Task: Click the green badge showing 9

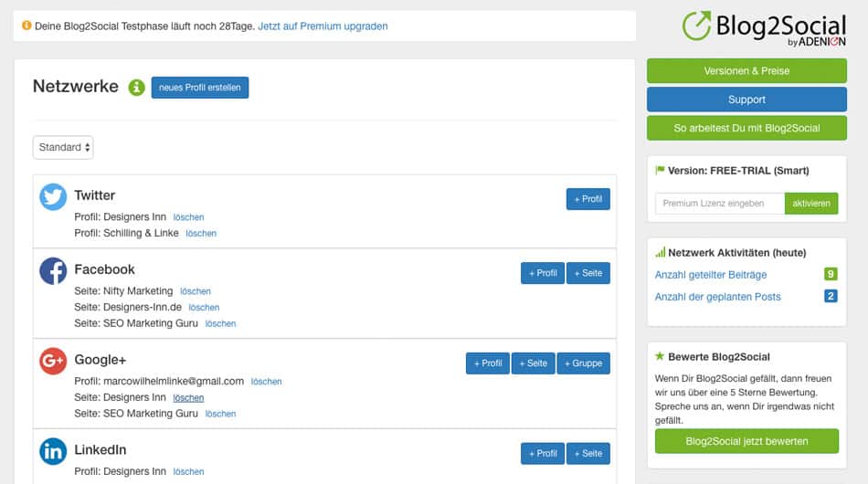Action: point(831,274)
